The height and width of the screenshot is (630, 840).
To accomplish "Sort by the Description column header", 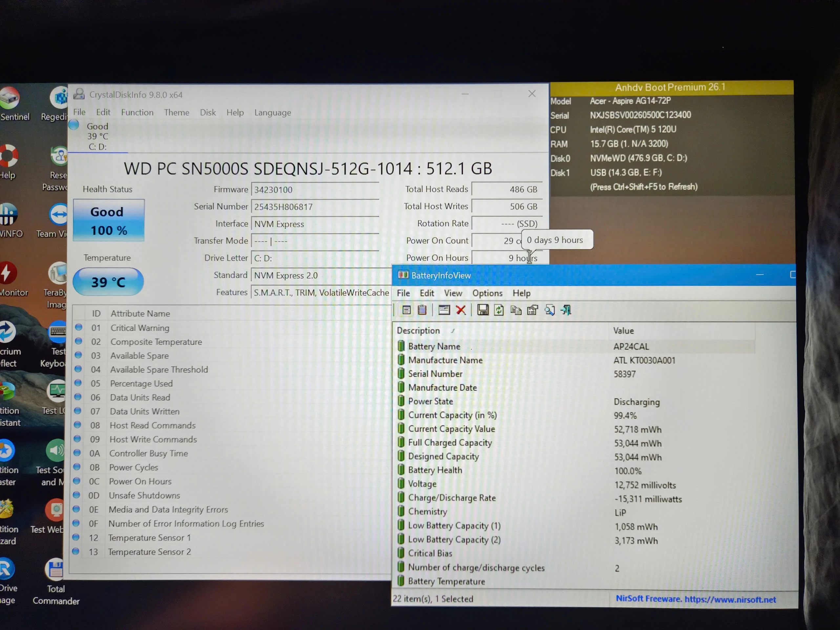I will (501, 331).
